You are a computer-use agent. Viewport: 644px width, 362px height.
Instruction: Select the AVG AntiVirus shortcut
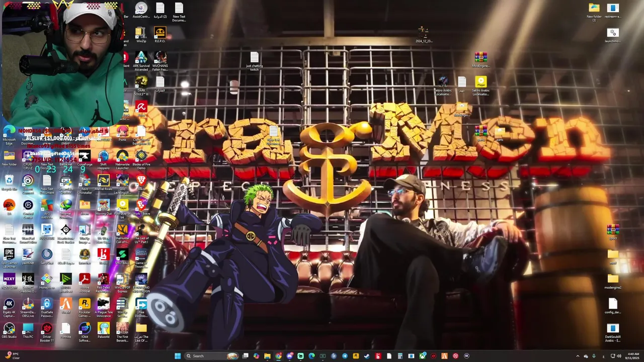point(47,209)
